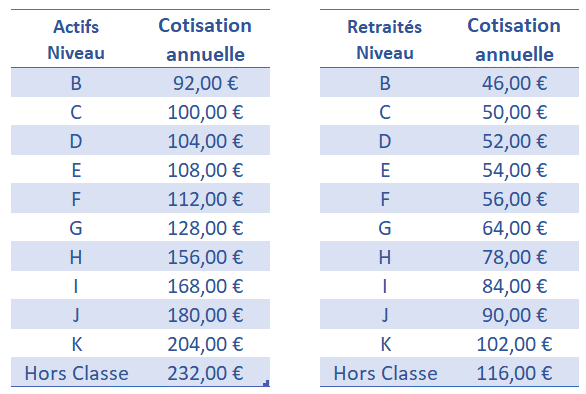Select the 78,00 € cell

(515, 257)
